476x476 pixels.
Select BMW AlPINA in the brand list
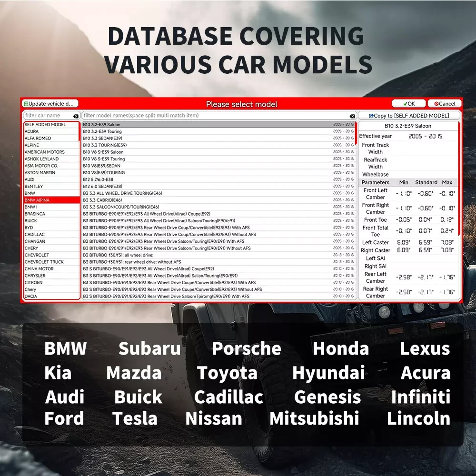click(51, 200)
